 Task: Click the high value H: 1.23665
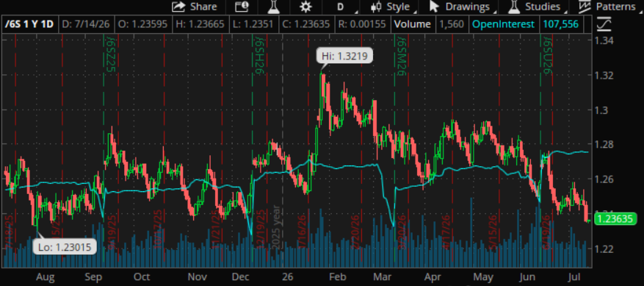(200, 24)
